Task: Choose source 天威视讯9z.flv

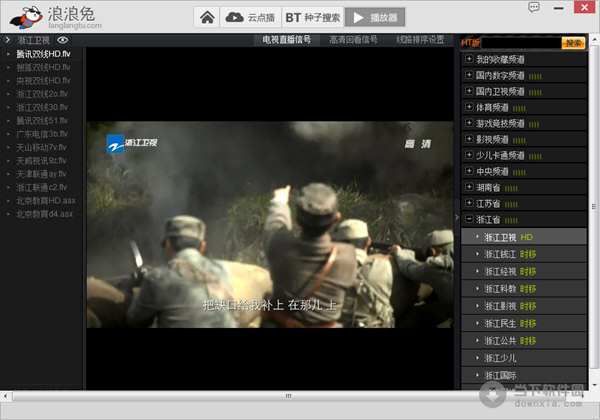Action: (x=41, y=161)
